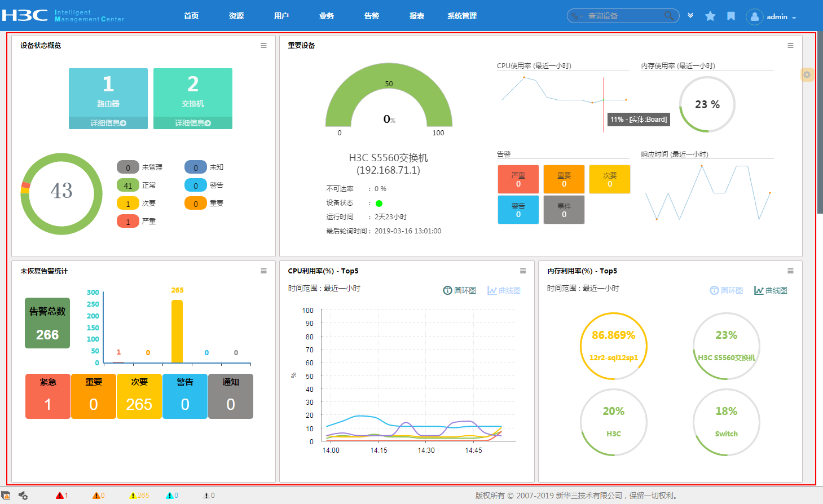This screenshot has width=823, height=504.
Task: Open the 设备状态概览 panel menu icon
Action: tap(263, 46)
